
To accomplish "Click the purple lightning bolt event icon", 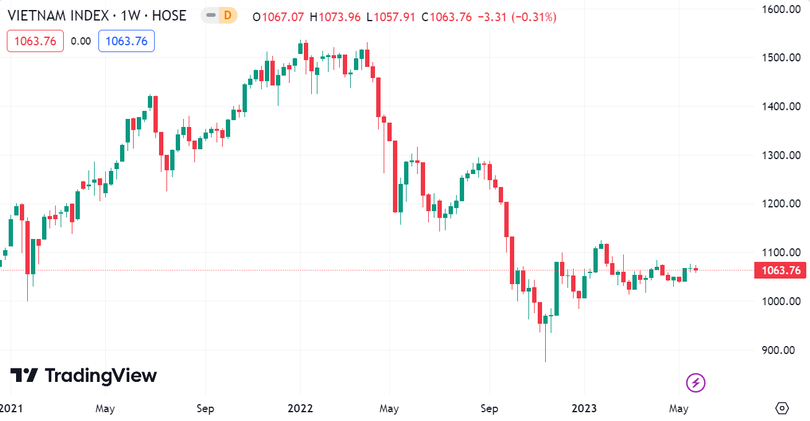I will click(697, 382).
